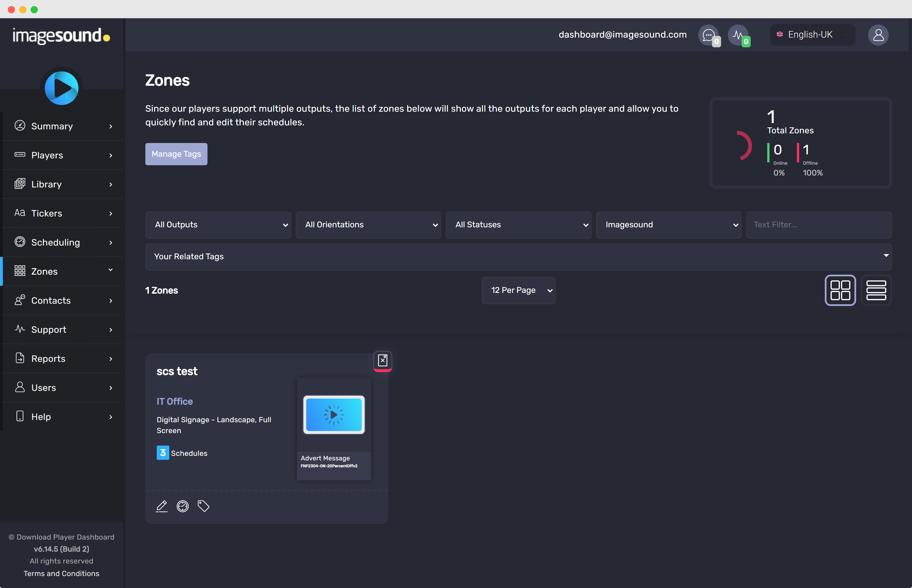
Task: Click the 1 Zones count label
Action: (x=162, y=291)
